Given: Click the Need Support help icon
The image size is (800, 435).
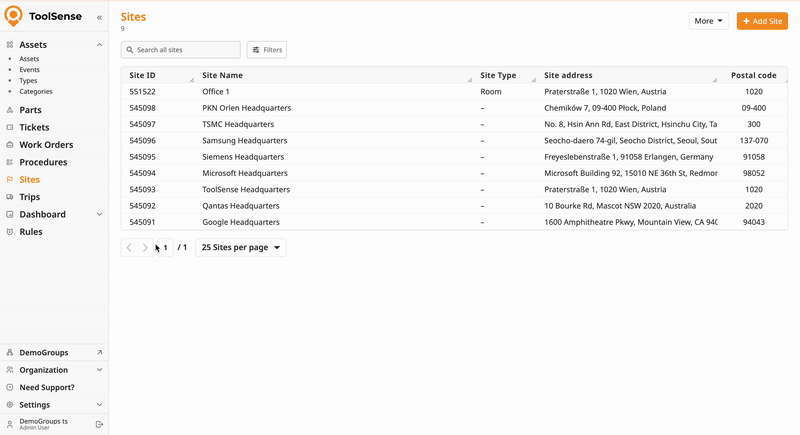Looking at the screenshot, I should pos(10,387).
